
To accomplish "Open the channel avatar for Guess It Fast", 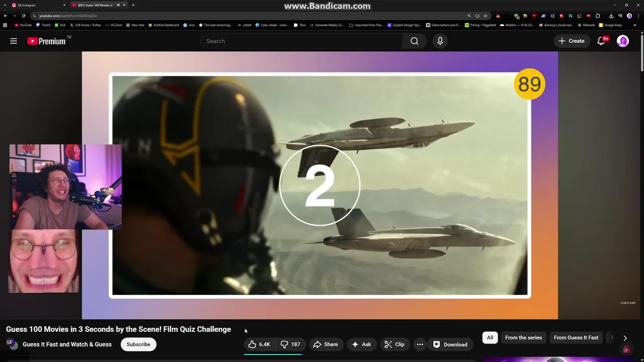I will 12,344.
